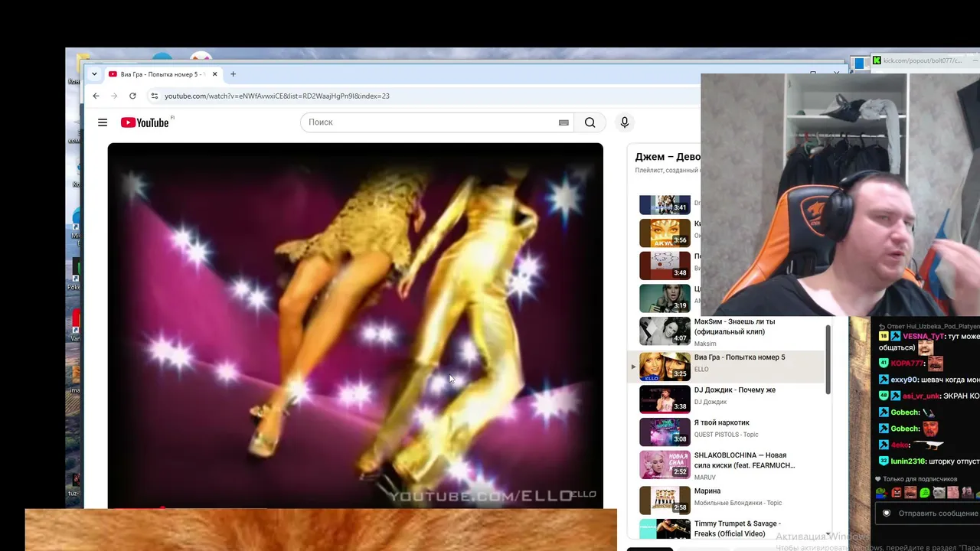Play the МакSим thumbnail with duration 4:07
Image resolution: width=980 pixels, height=551 pixels.
[665, 331]
